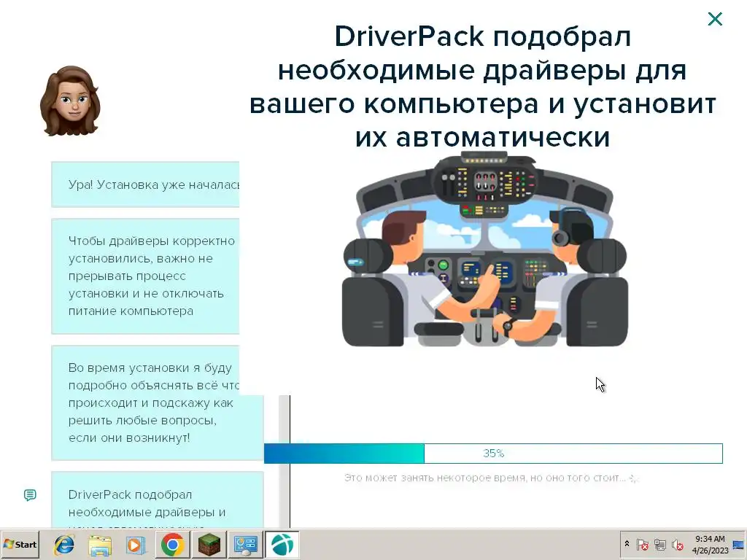Select the 'DriverPack подобрал необходимые драйверы и' chat bubble
The width and height of the screenshot is (747, 560).
(158, 500)
